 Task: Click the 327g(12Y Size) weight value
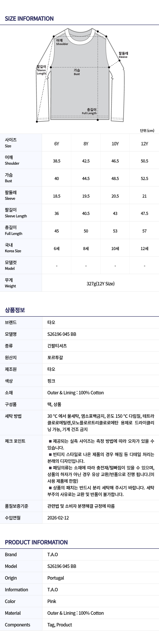coord(100,284)
